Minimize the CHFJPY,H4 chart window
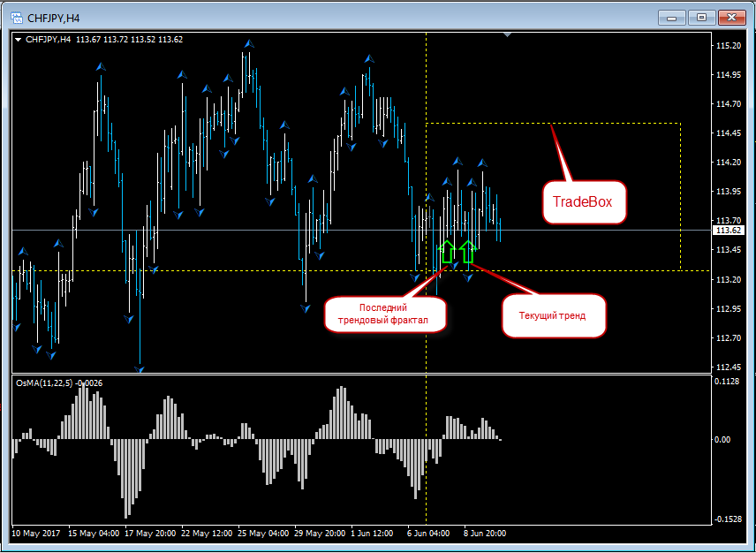Viewport: 756px width, 553px height. [x=671, y=18]
